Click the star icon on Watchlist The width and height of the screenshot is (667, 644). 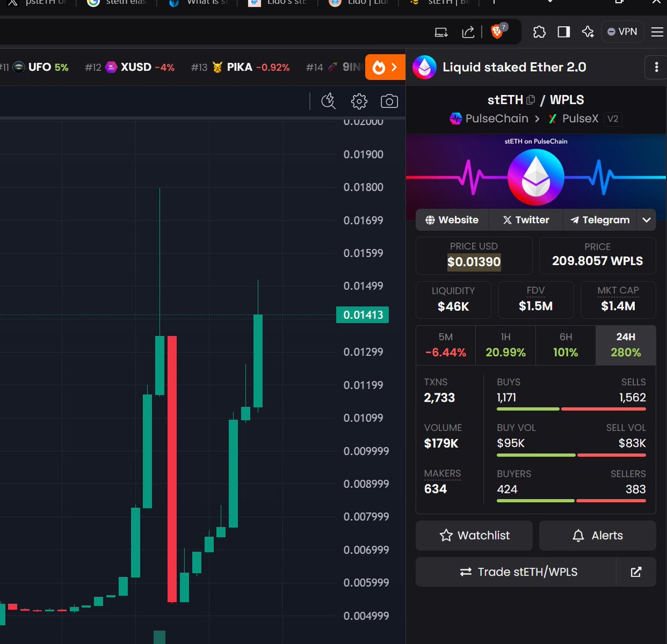point(446,536)
